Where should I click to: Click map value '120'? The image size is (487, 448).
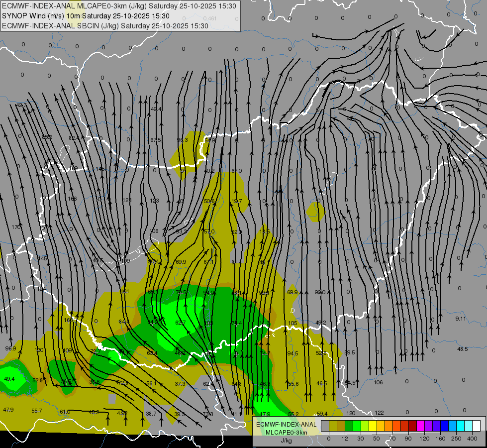351,413
